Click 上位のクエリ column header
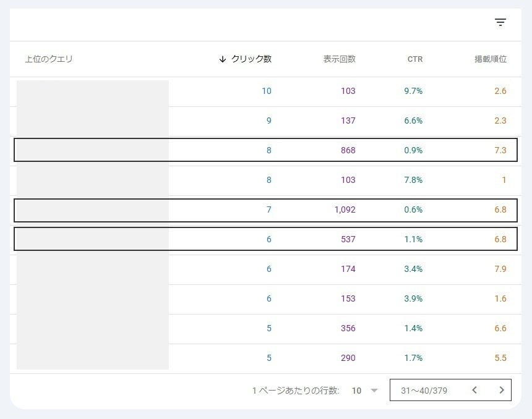532x419 pixels. (x=49, y=59)
